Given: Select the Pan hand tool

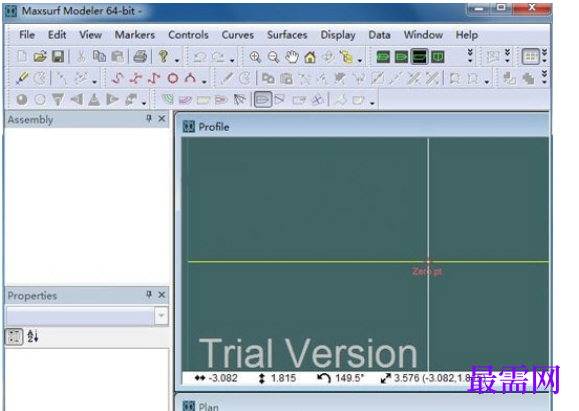Looking at the screenshot, I should point(292,57).
